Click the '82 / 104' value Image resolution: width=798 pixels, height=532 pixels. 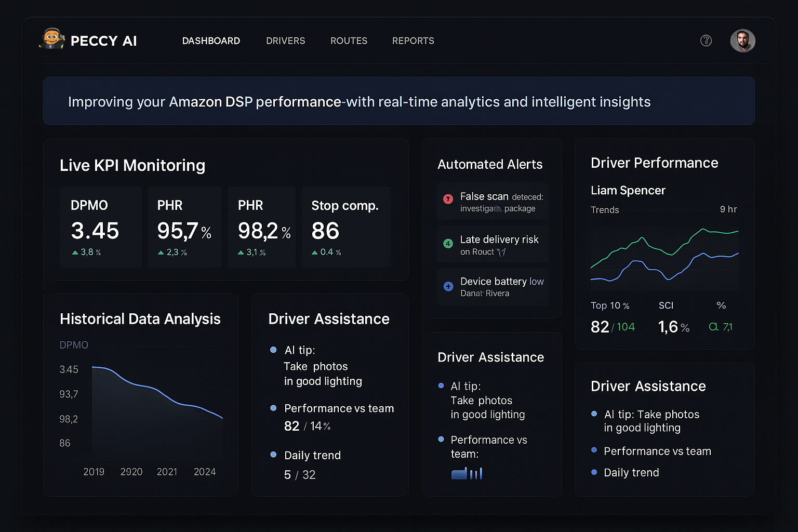[613, 327]
